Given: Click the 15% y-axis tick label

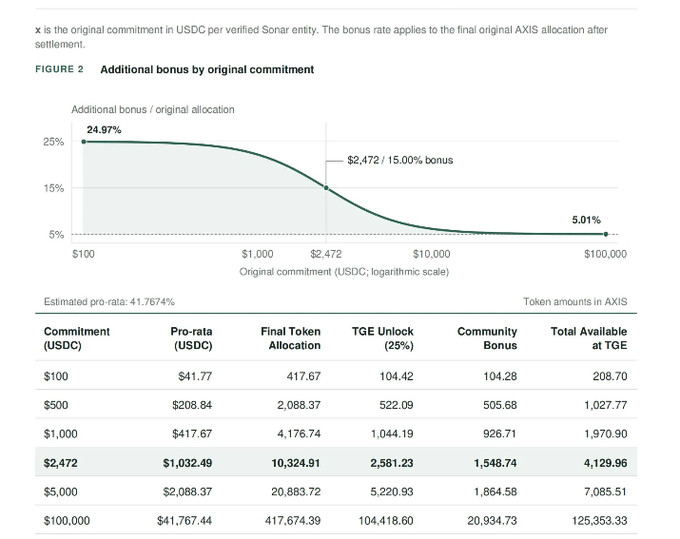Looking at the screenshot, I should [53, 188].
